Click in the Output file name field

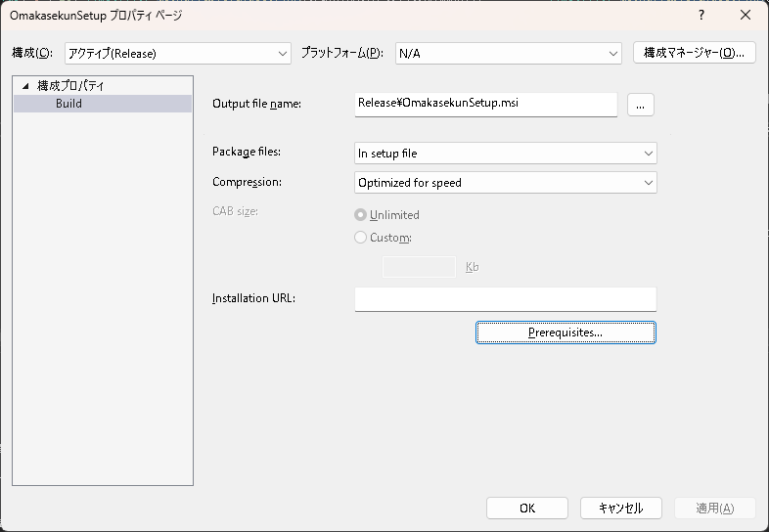click(x=485, y=105)
